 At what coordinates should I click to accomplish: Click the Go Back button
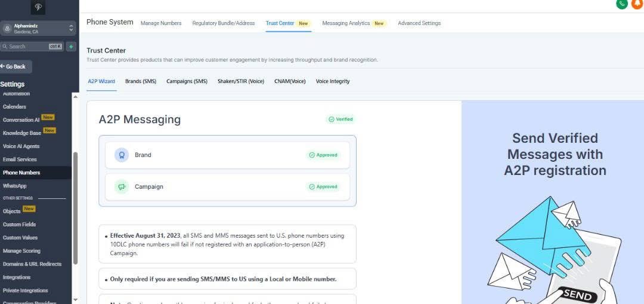click(x=16, y=67)
